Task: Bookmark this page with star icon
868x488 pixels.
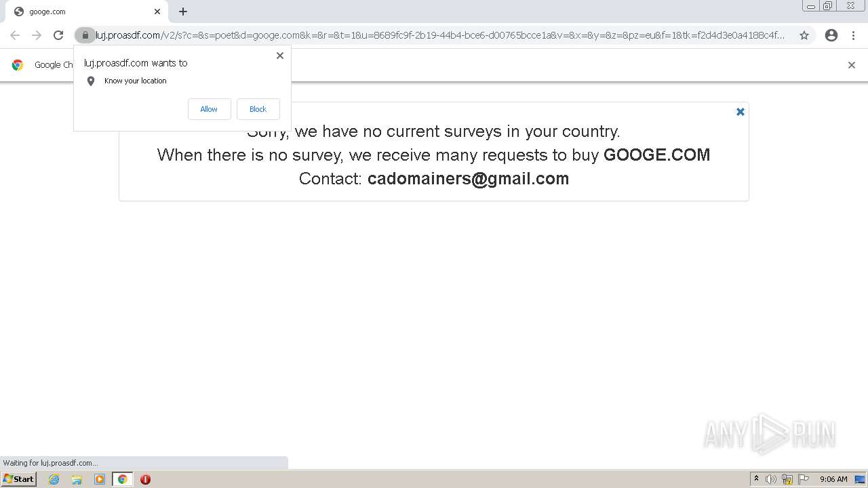Action: (x=804, y=35)
